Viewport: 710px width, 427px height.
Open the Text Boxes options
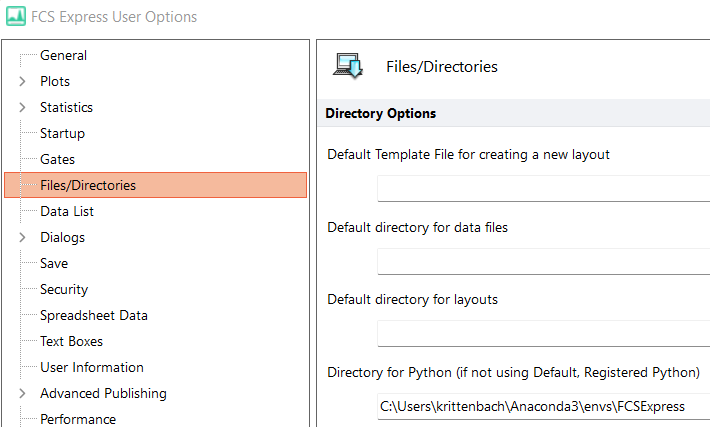(71, 342)
